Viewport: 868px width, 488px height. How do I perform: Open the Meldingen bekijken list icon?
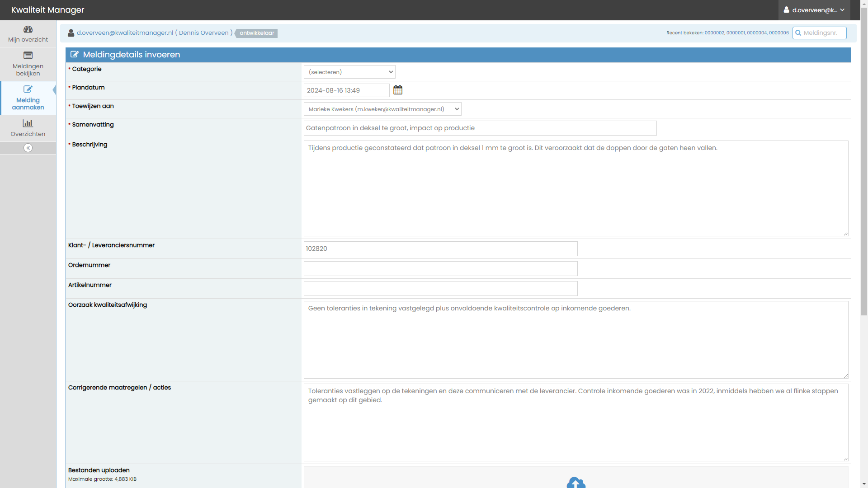(28, 56)
